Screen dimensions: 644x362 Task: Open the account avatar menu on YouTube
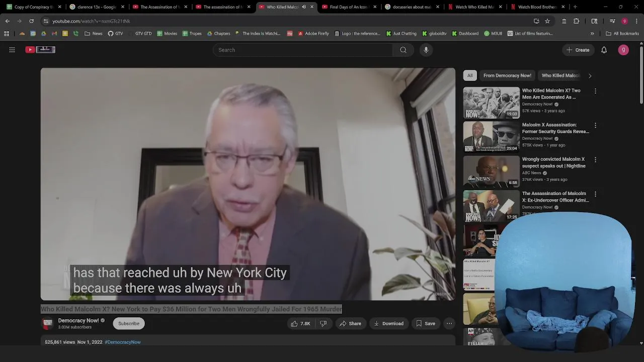click(x=623, y=50)
